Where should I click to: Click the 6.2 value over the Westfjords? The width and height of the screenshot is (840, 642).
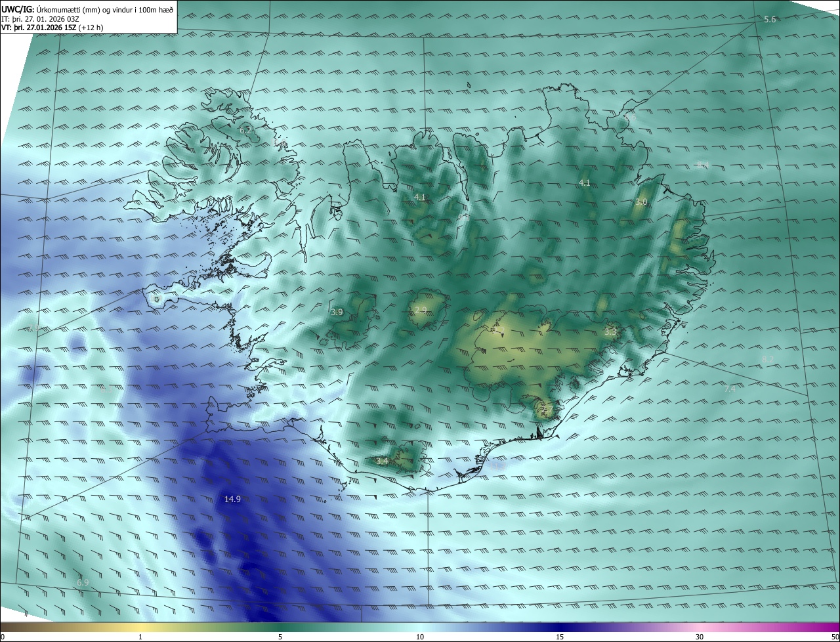[x=245, y=131]
